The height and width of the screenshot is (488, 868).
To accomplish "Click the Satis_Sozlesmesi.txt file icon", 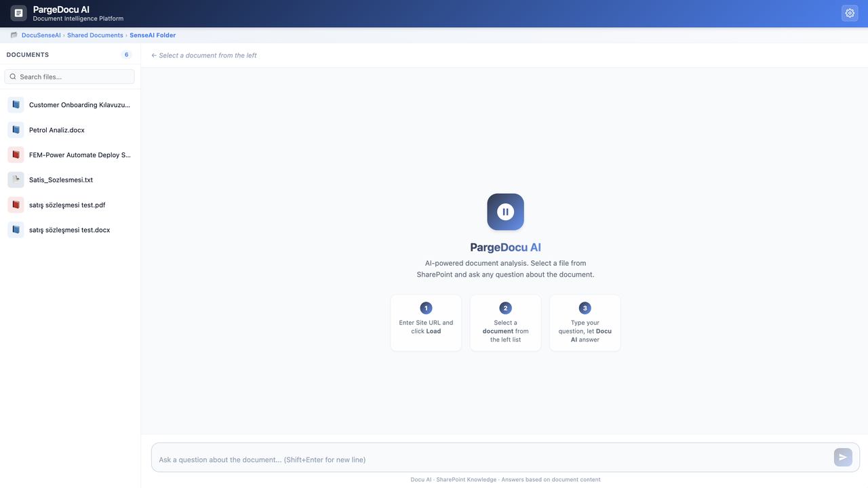I will point(16,180).
